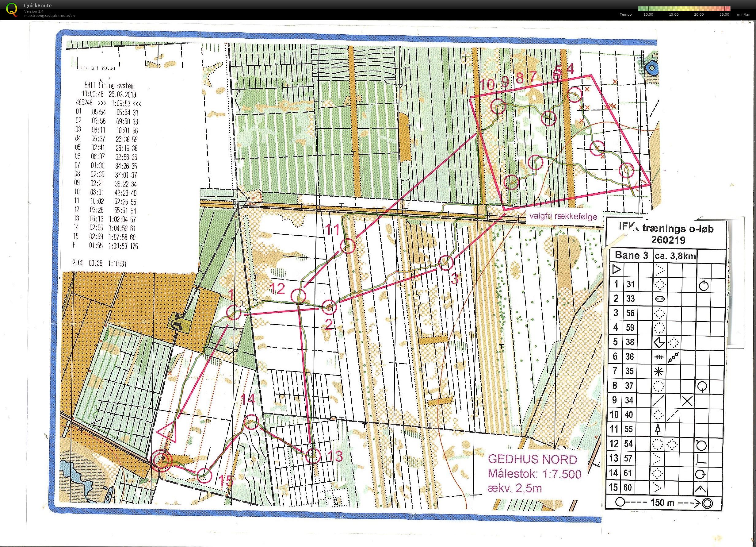Click the '2.00 00:38 1:10:31' line
756x547 pixels.
99,264
